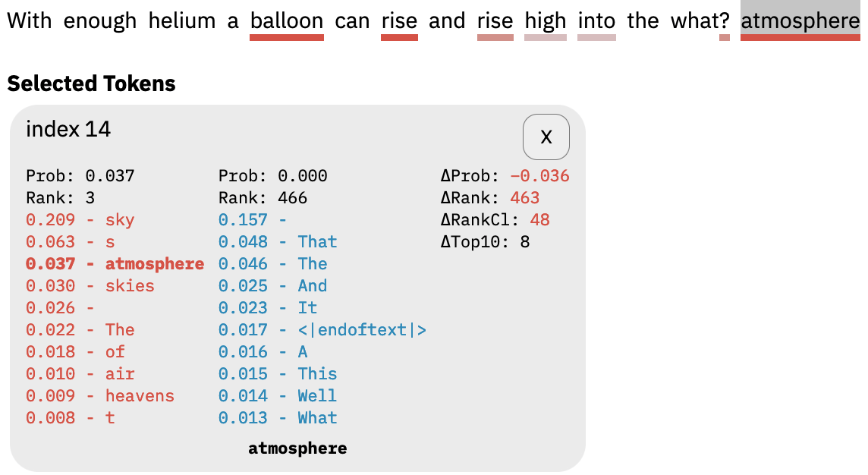
Task: Select the bold "0.037 - atmosphere" prediction row
Action: pyautogui.click(x=115, y=264)
